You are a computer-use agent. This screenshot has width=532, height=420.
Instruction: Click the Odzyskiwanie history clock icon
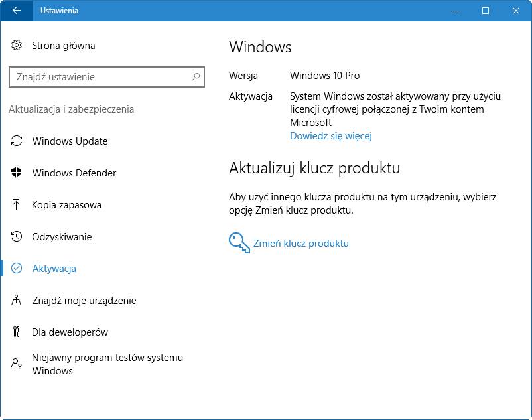[17, 236]
